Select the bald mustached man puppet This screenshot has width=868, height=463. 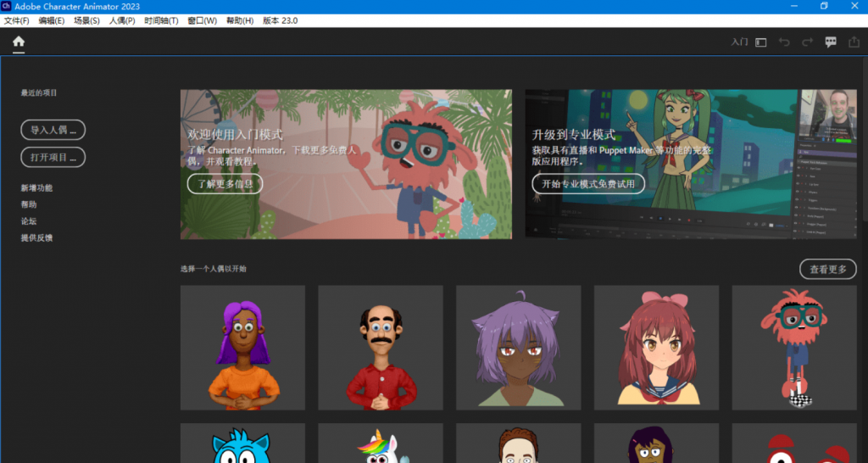click(x=381, y=348)
